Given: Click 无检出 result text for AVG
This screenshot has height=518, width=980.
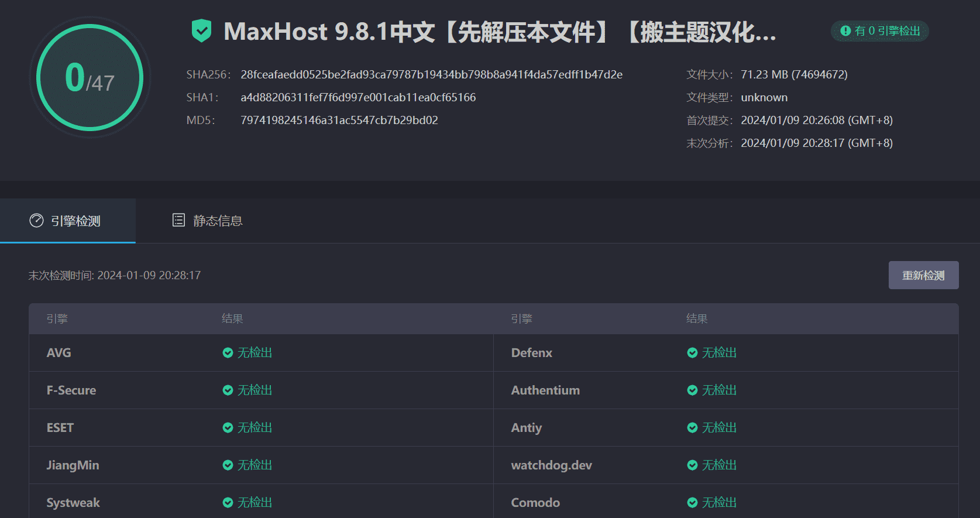Looking at the screenshot, I should pos(255,352).
